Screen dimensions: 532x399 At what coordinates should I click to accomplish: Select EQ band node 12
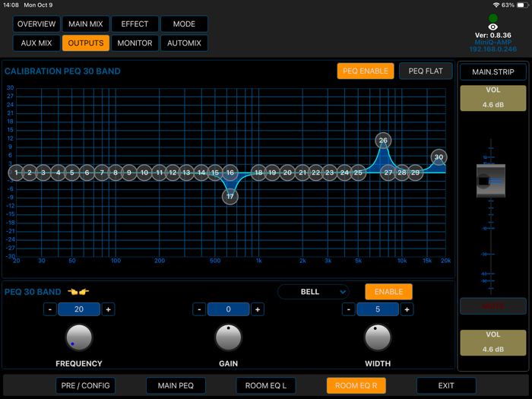pyautogui.click(x=173, y=173)
